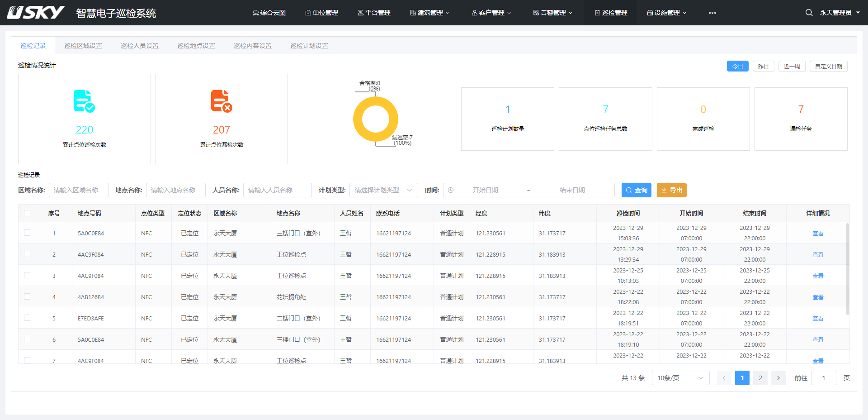Click the 区域名称 input field
This screenshot has width=868, height=420.
(79, 190)
